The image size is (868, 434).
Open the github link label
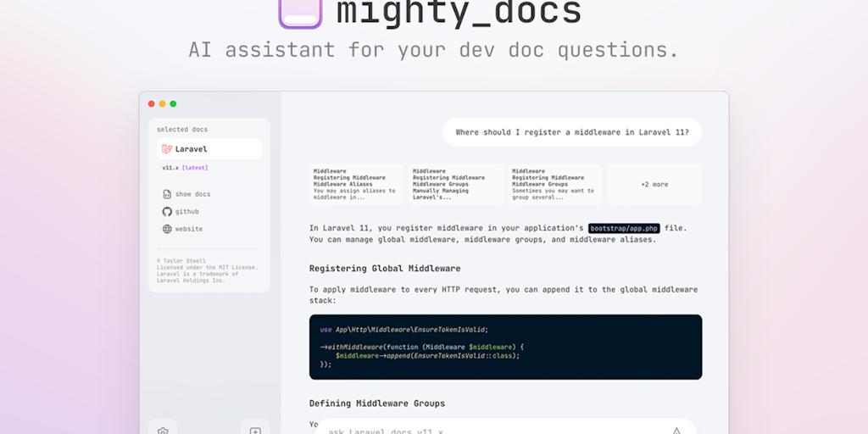pos(187,211)
